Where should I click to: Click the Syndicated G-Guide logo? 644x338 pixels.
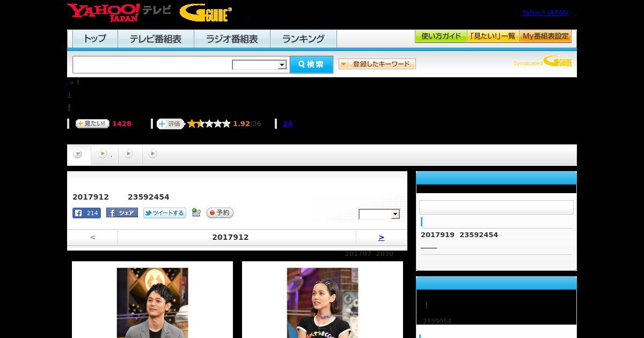pyautogui.click(x=543, y=62)
